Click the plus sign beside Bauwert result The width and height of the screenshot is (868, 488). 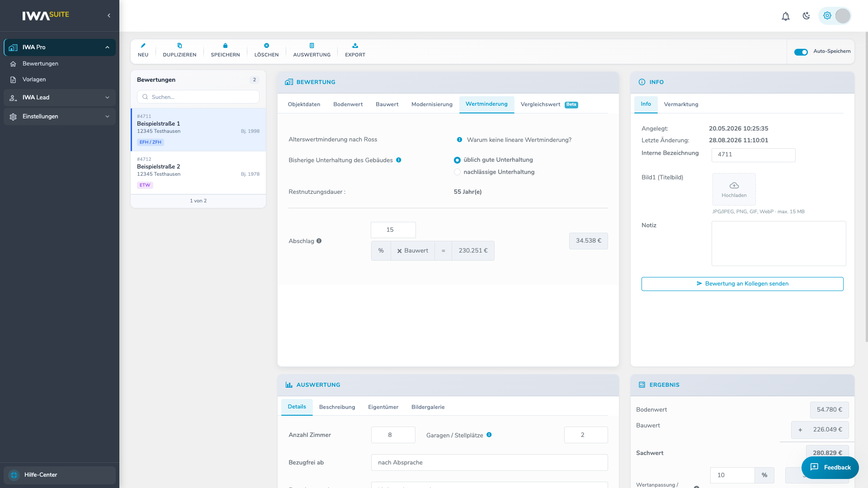tap(800, 430)
